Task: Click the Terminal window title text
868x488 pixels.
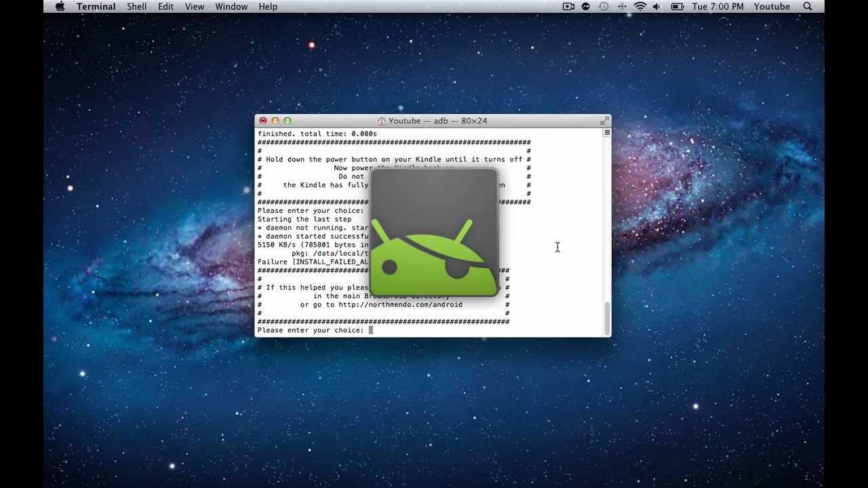Action: (x=437, y=121)
